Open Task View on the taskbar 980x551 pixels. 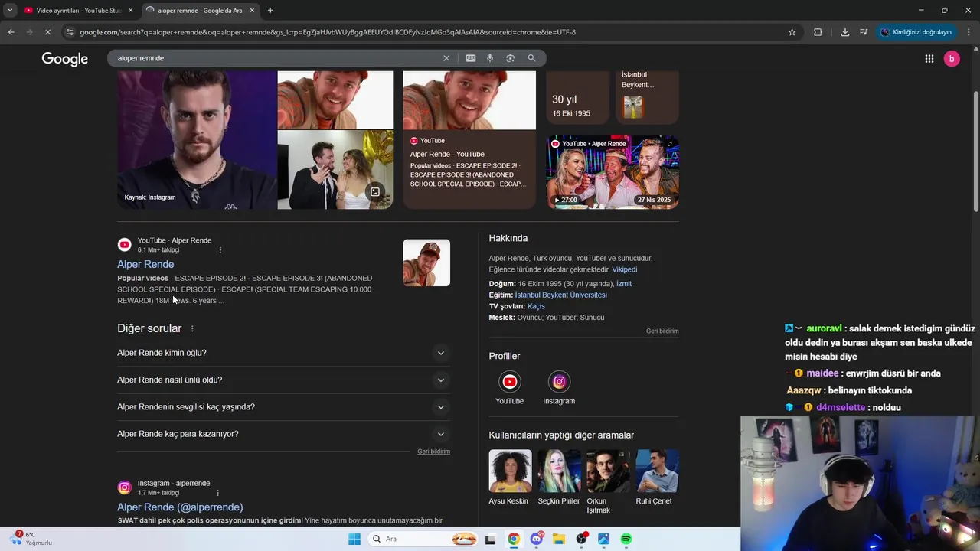[x=490, y=539]
